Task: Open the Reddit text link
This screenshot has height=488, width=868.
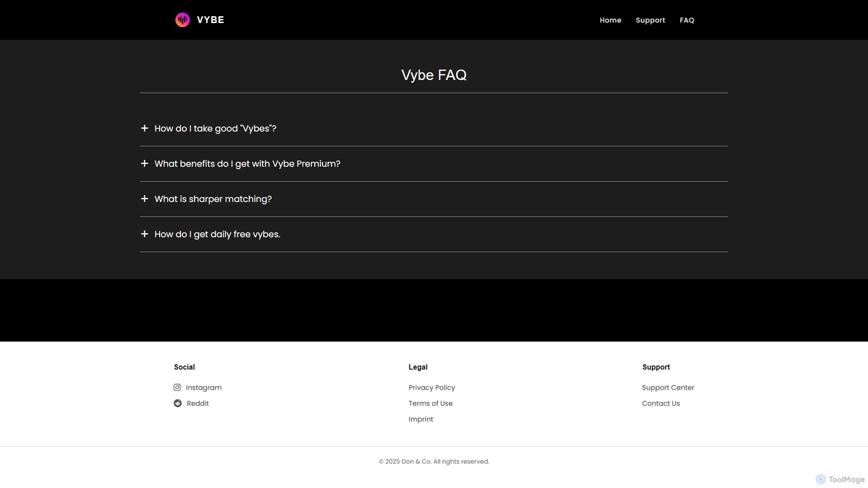Action: point(198,403)
